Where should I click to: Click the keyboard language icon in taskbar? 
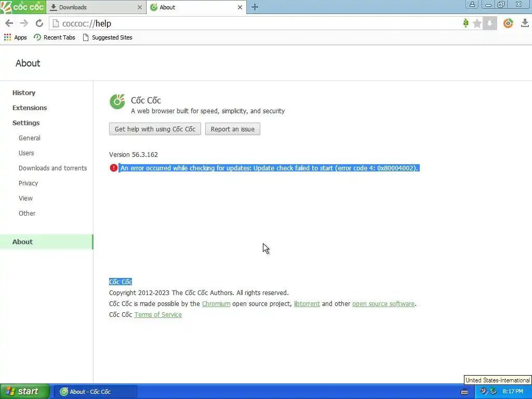(x=464, y=392)
